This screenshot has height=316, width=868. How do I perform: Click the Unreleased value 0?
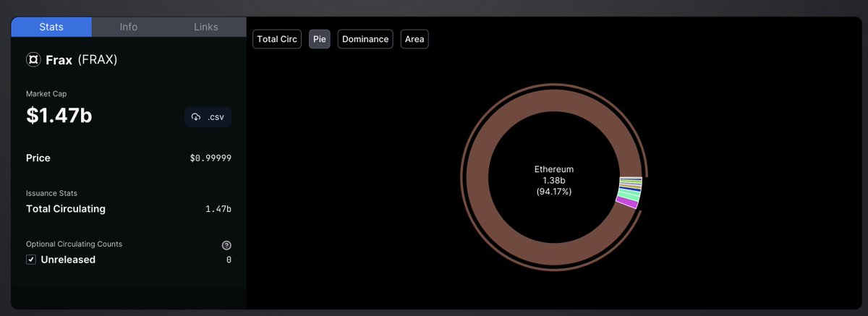pyautogui.click(x=229, y=260)
